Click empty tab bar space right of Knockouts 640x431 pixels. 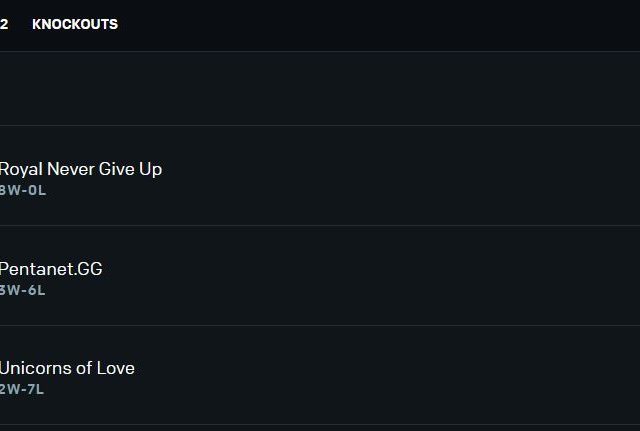tap(380, 24)
